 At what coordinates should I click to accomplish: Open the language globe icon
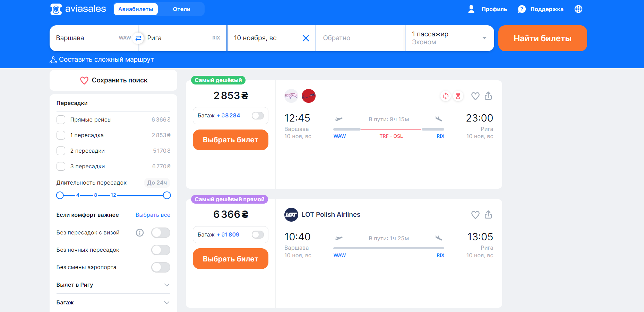point(578,9)
